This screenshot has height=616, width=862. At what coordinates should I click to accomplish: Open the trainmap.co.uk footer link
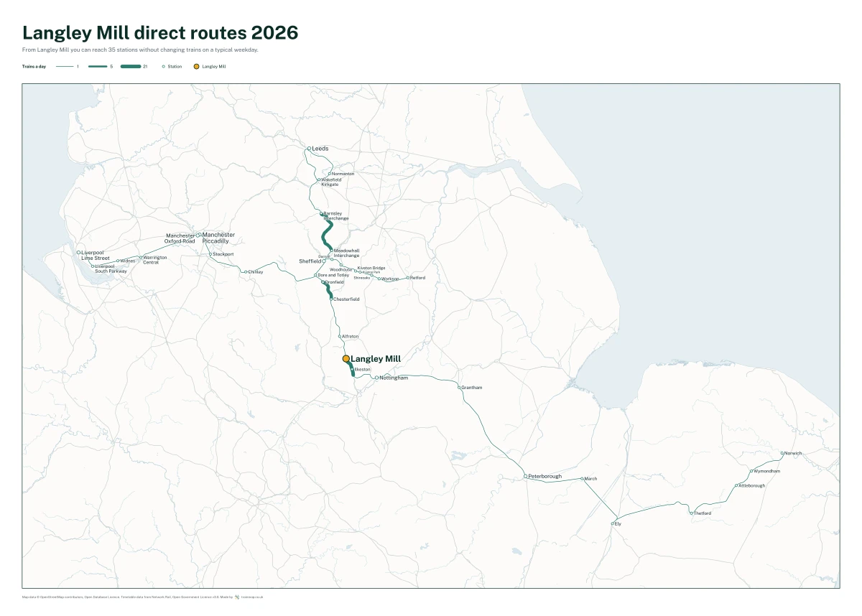pos(252,597)
